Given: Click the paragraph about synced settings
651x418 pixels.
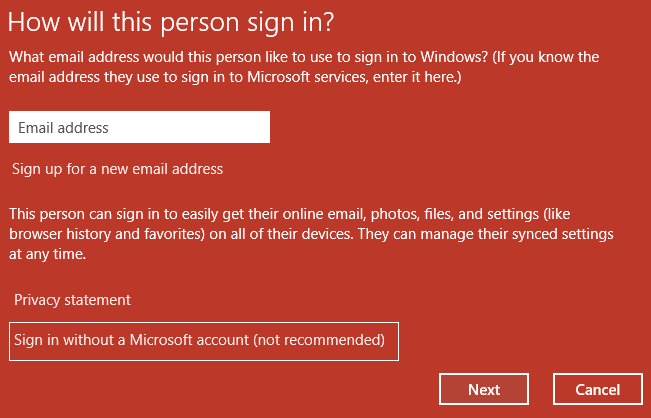Looking at the screenshot, I should 310,231.
